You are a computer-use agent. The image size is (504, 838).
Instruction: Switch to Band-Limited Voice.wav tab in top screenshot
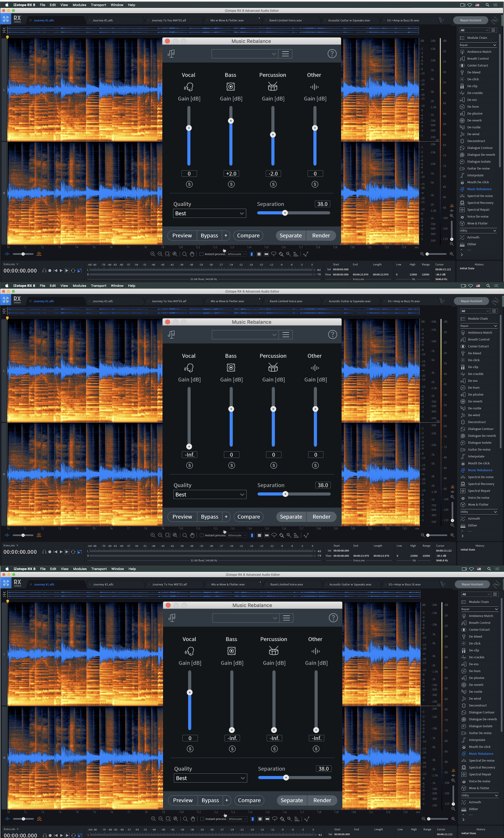(286, 20)
